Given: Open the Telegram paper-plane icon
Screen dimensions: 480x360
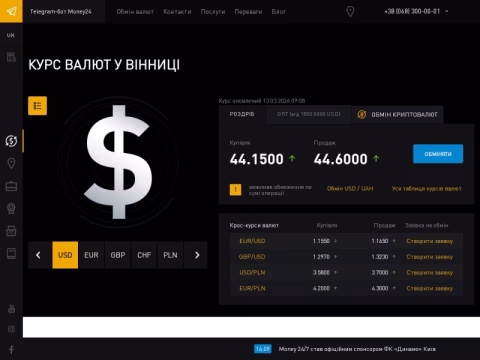Looking at the screenshot, I should pos(11,11).
